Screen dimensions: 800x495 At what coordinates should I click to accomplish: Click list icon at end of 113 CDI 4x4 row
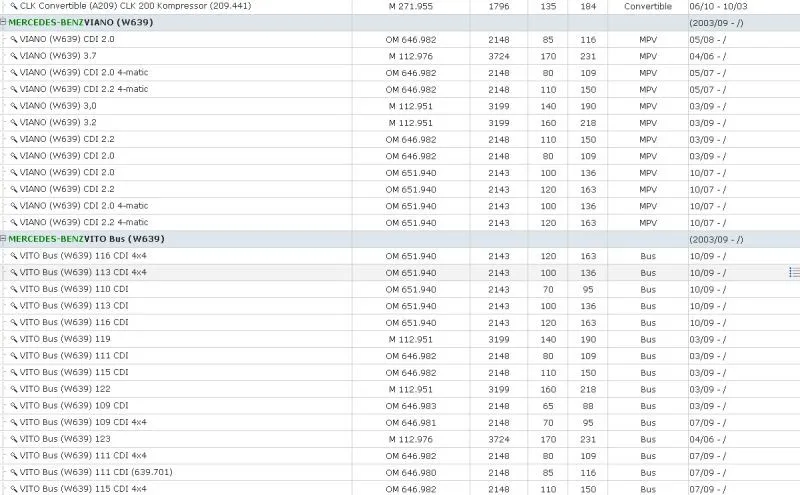[794, 273]
